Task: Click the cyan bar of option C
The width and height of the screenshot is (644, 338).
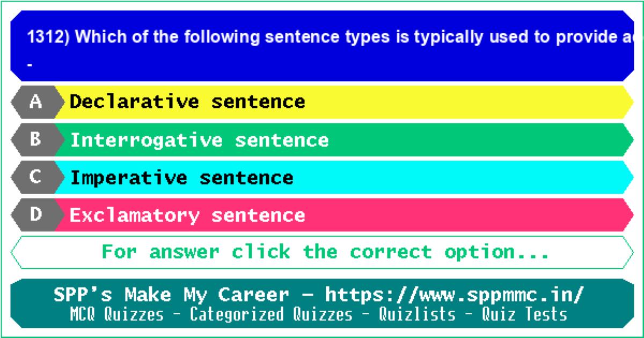Action: tap(343, 177)
